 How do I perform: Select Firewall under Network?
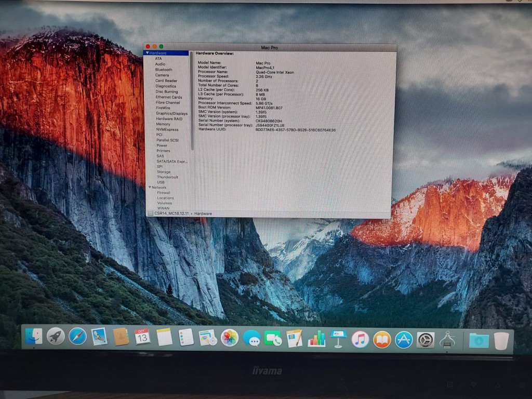(x=164, y=193)
